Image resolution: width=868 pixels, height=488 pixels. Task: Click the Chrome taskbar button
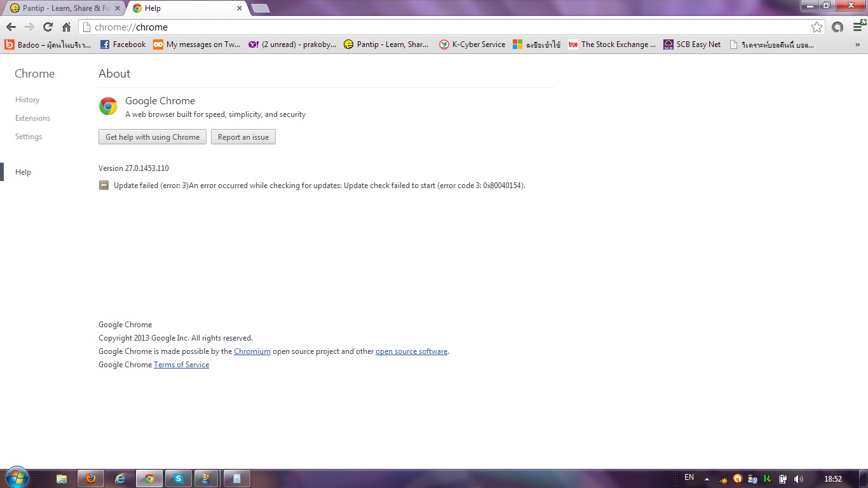149,478
